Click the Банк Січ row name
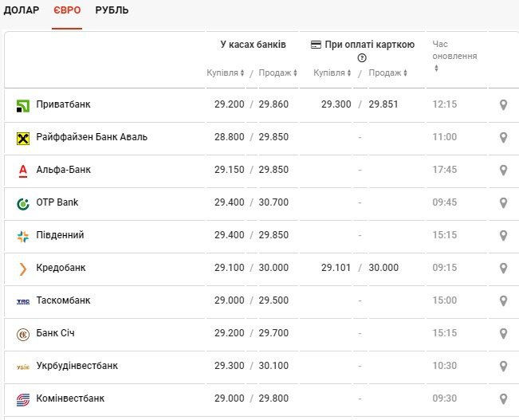Viewport: 519px width, 420px height. tap(56, 333)
